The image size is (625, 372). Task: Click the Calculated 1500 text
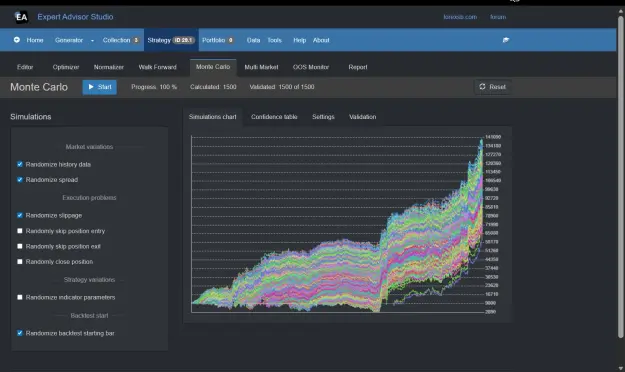[x=213, y=87]
